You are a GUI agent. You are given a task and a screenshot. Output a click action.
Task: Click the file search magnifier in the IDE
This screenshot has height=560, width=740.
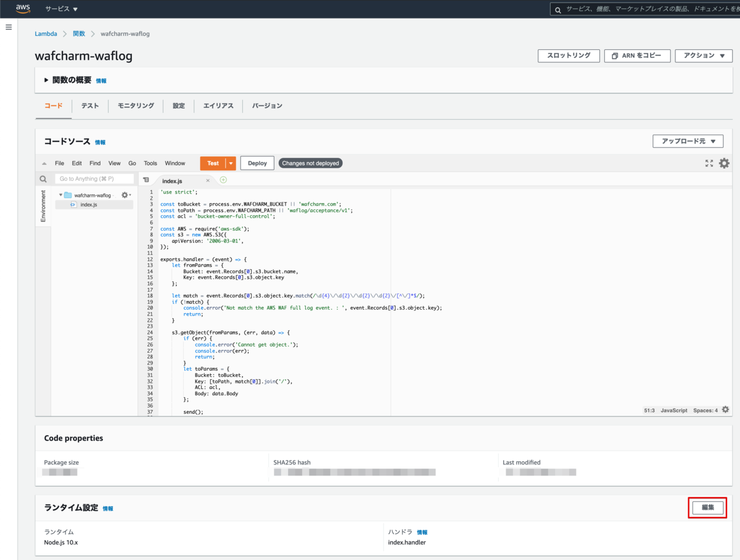coord(43,179)
